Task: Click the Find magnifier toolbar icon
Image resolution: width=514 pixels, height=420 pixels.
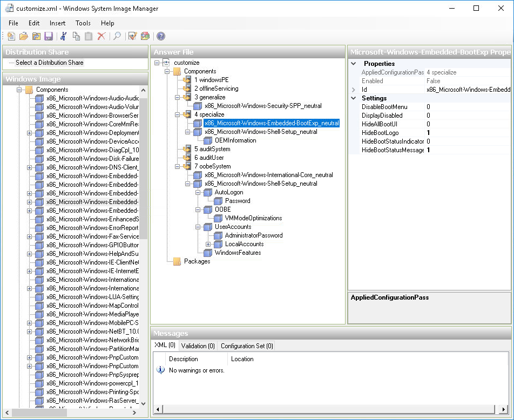Action: [117, 36]
